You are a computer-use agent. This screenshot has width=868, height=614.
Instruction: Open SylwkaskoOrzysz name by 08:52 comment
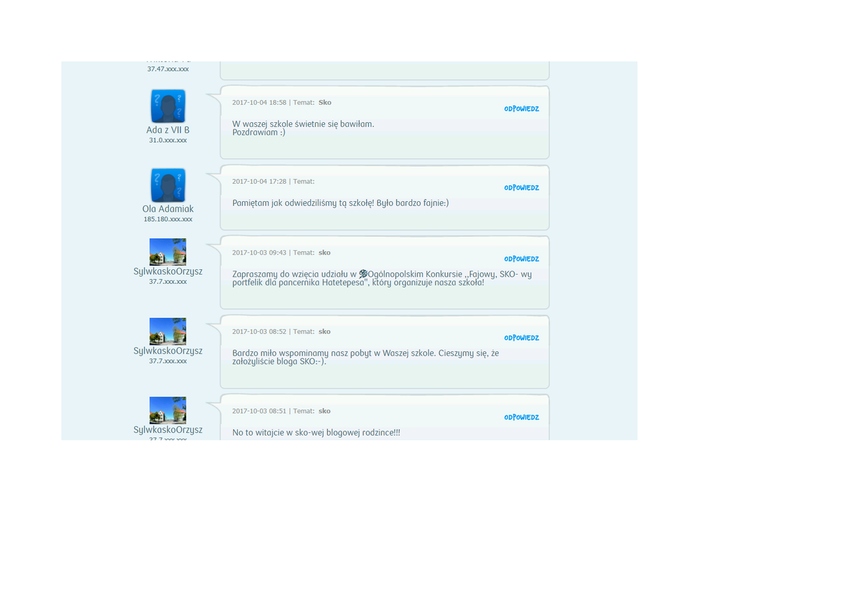pyautogui.click(x=168, y=351)
